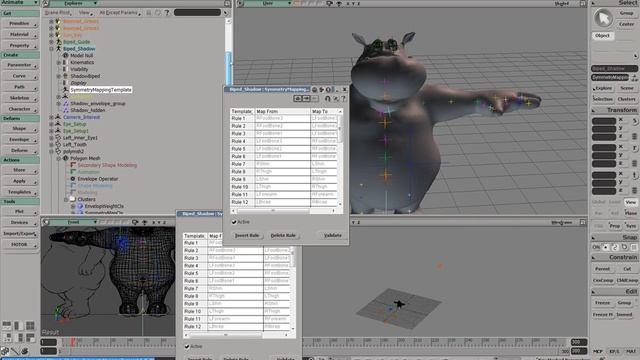Open the Front view dropdown in viewport
This screenshot has width=640, height=360.
click(74, 222)
